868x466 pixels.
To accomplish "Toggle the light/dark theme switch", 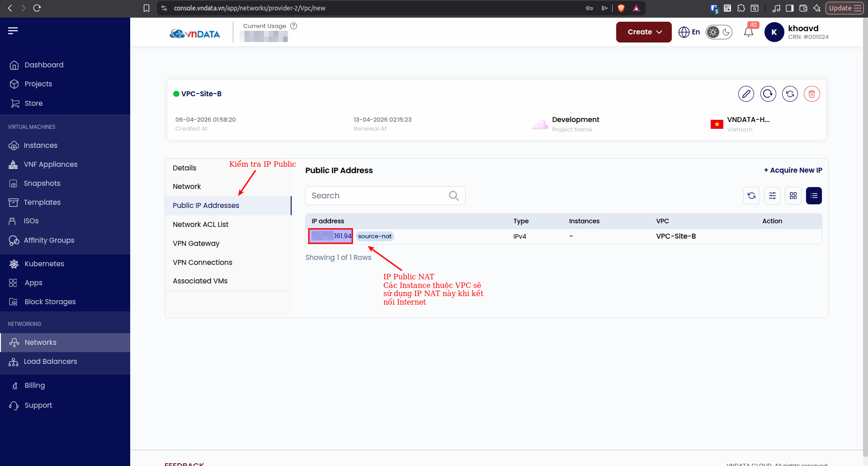I will 719,32.
